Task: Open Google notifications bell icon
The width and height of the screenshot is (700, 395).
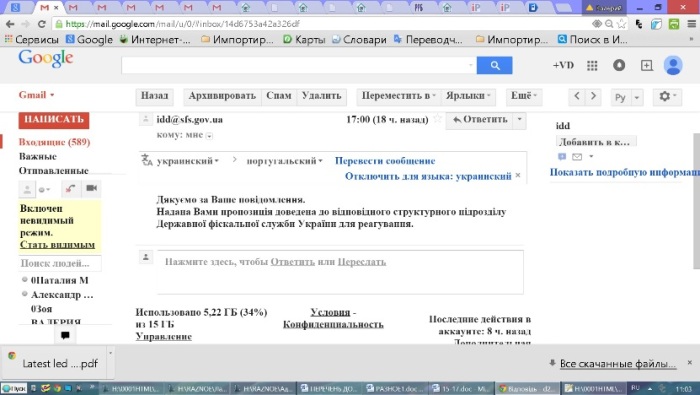Action: coord(619,65)
